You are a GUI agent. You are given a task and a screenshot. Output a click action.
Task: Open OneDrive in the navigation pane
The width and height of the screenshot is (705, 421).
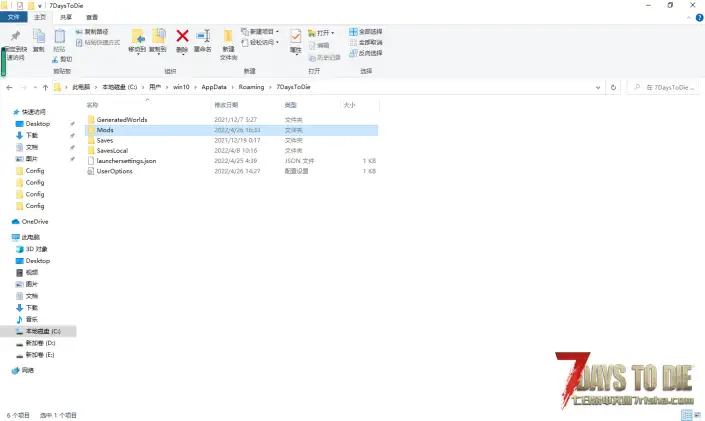point(30,222)
